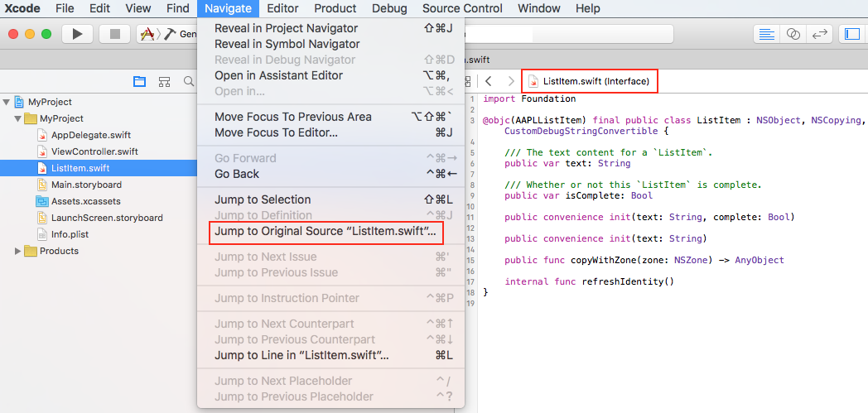Viewport: 868px width, 413px height.
Task: Open the Symbol navigator hierarchy icon
Action: pos(165,81)
